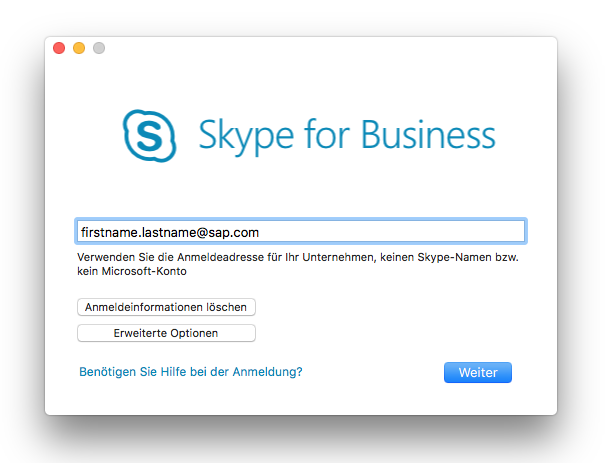Click the "kein Microsoft-Konto" hint line
The image size is (613, 463).
click(x=132, y=271)
